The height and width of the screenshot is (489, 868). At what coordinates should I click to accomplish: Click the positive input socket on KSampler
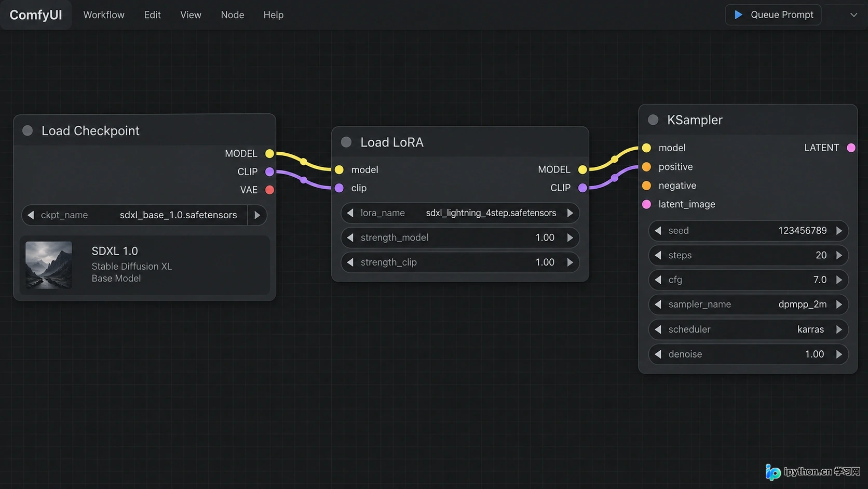646,167
